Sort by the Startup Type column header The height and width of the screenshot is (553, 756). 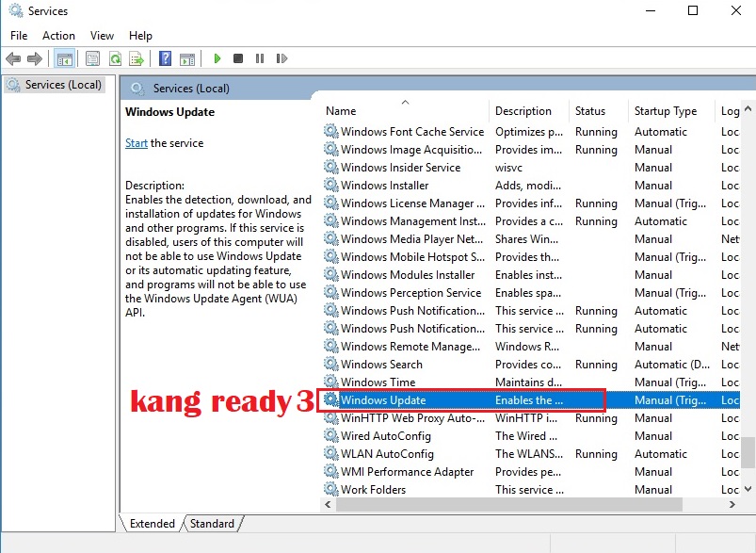[671, 111]
